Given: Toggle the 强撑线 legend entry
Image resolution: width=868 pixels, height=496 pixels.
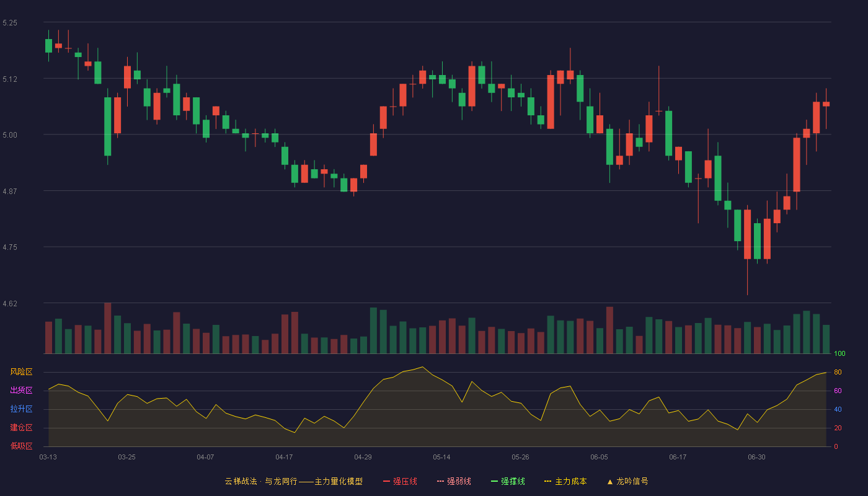Looking at the screenshot, I should (508, 481).
